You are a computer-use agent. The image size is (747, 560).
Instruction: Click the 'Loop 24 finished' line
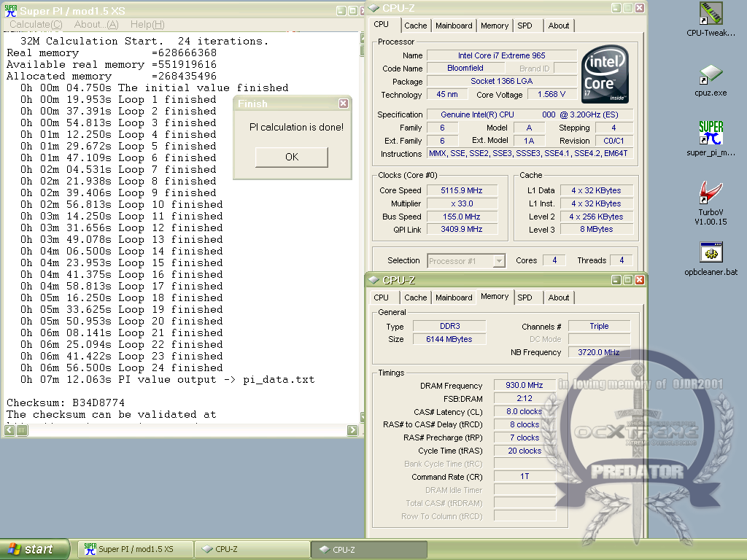pyautogui.click(x=122, y=368)
